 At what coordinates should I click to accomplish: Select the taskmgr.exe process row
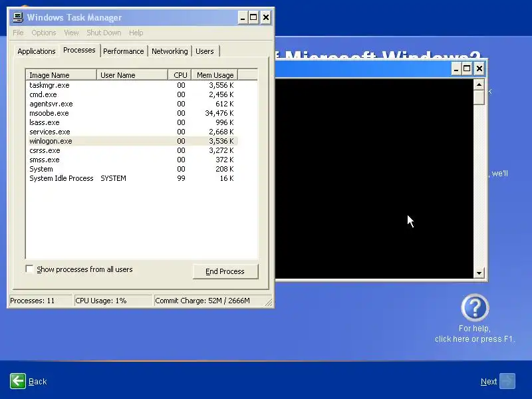pos(132,85)
